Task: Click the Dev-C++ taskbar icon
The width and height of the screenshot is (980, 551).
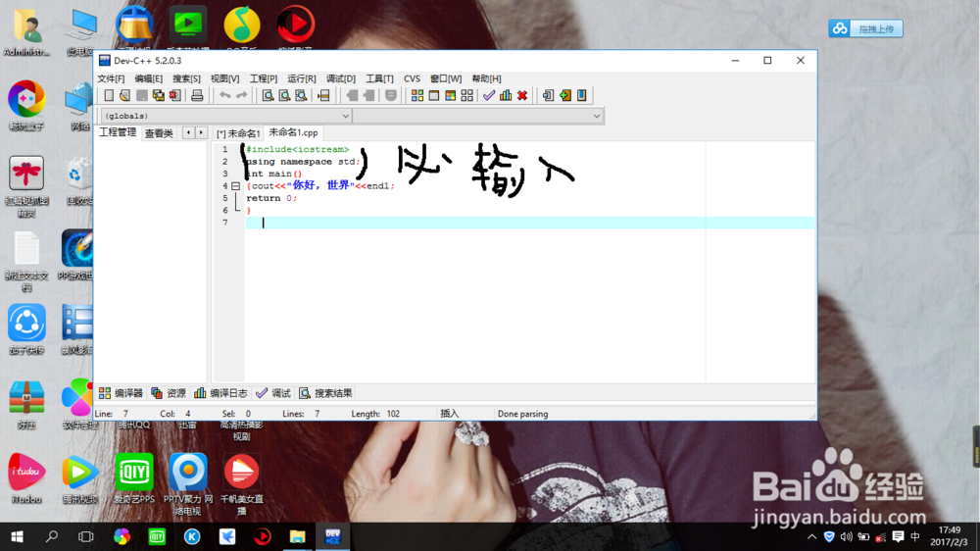Action: (x=332, y=536)
